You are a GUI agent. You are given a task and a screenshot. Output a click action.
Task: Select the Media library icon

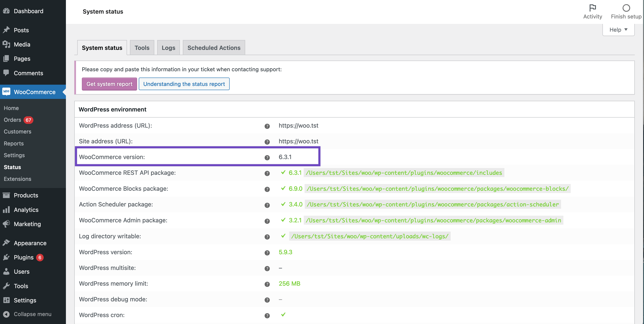click(x=7, y=44)
